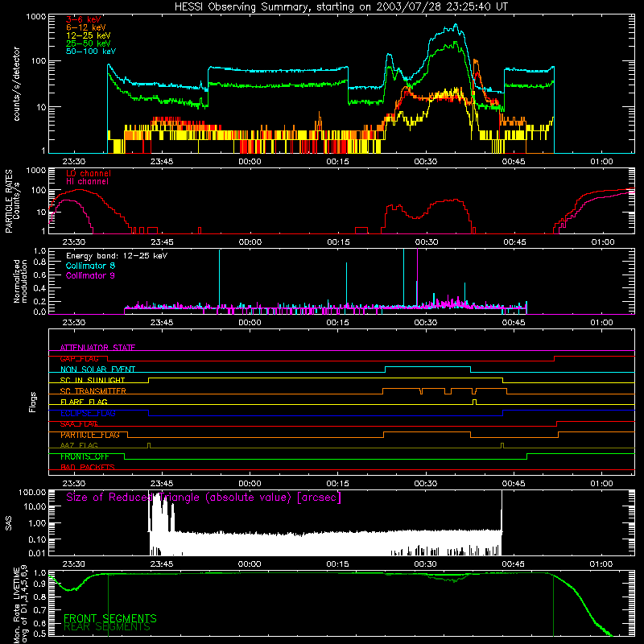Click the HESSI Observing Summary title text
644x644 pixels.
(x=341, y=6)
